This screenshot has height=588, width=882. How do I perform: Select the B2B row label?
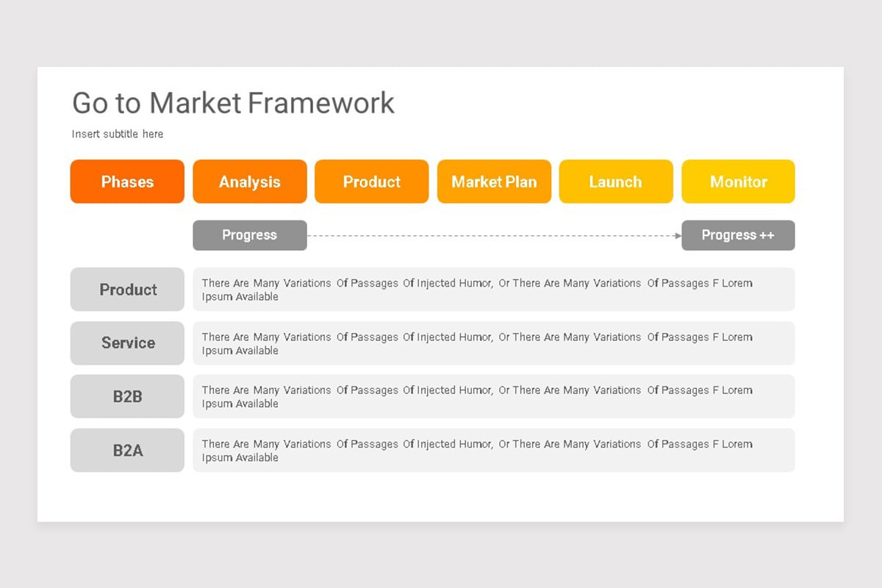point(127,397)
